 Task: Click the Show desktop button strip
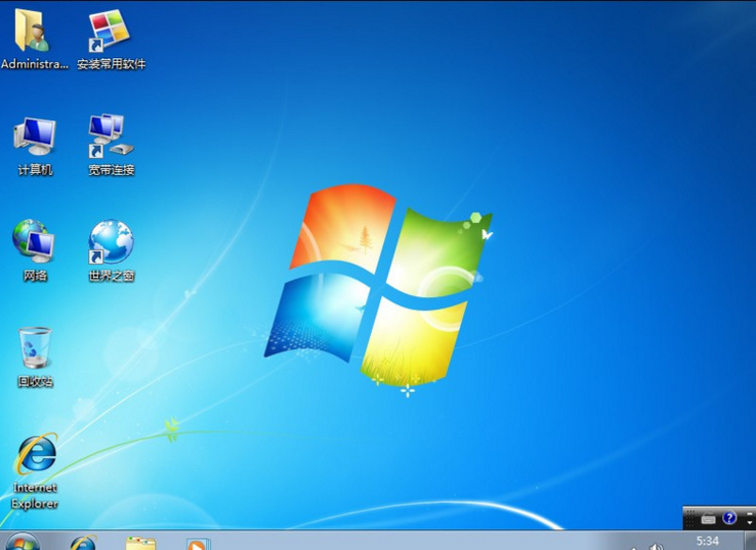750,540
